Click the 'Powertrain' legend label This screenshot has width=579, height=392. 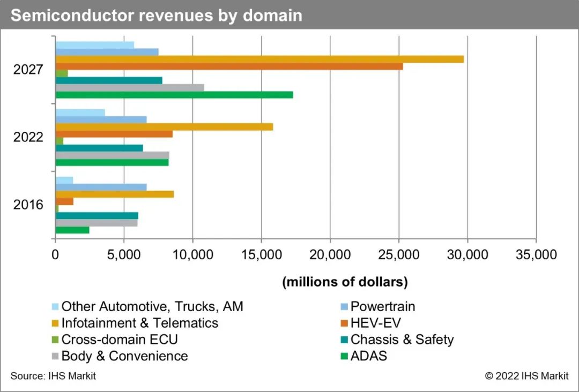[x=383, y=306]
